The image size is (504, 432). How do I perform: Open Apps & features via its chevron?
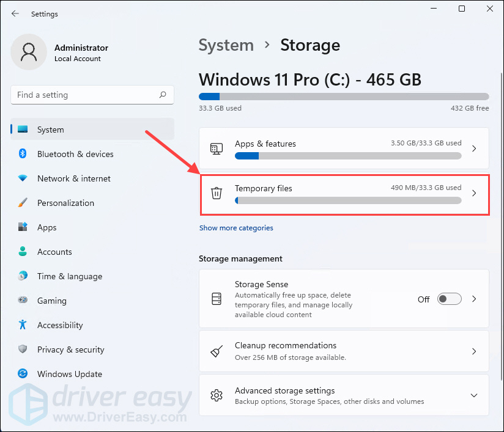point(474,148)
